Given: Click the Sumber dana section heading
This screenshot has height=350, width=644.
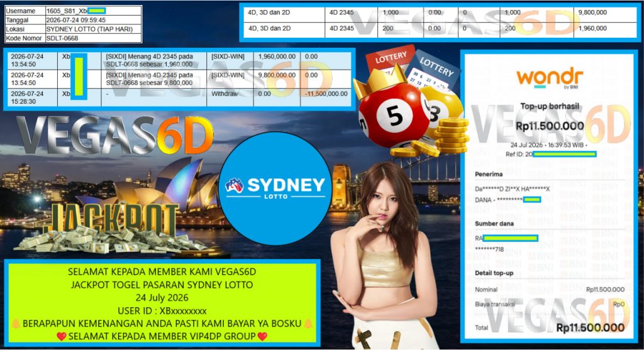Looking at the screenshot, I should tap(494, 224).
